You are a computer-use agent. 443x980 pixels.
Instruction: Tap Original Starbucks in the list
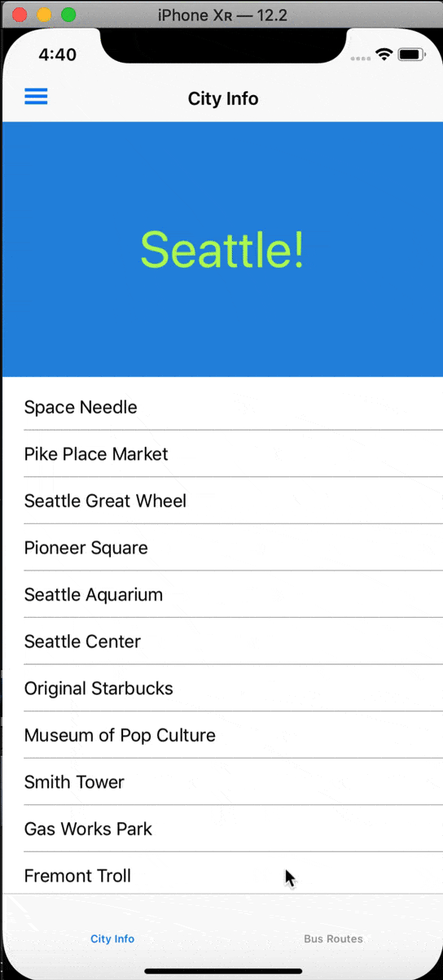(x=223, y=688)
